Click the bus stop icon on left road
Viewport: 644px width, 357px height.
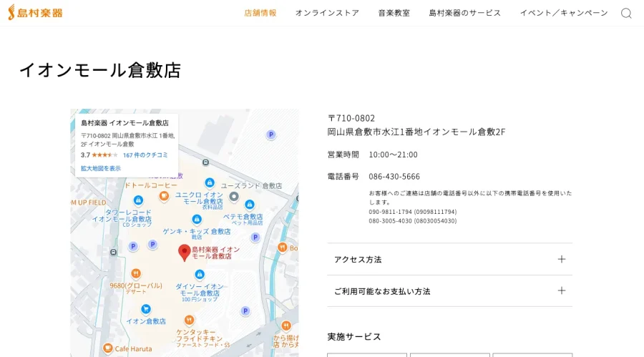click(x=113, y=253)
